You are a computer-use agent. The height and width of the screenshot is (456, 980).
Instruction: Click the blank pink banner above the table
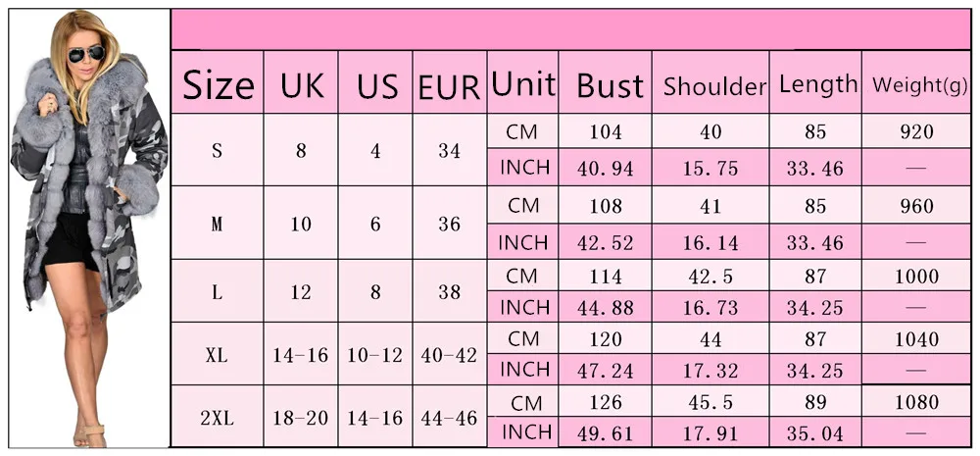570,29
